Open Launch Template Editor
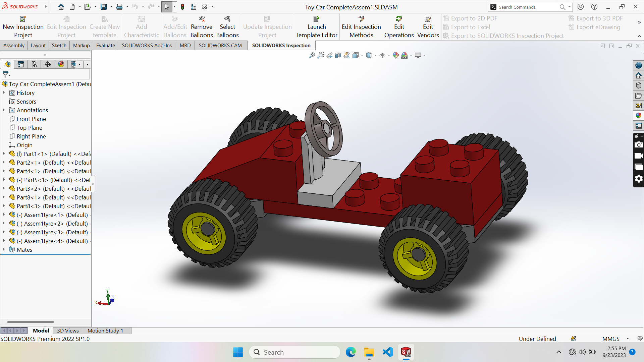The height and width of the screenshot is (362, 644). click(x=316, y=27)
